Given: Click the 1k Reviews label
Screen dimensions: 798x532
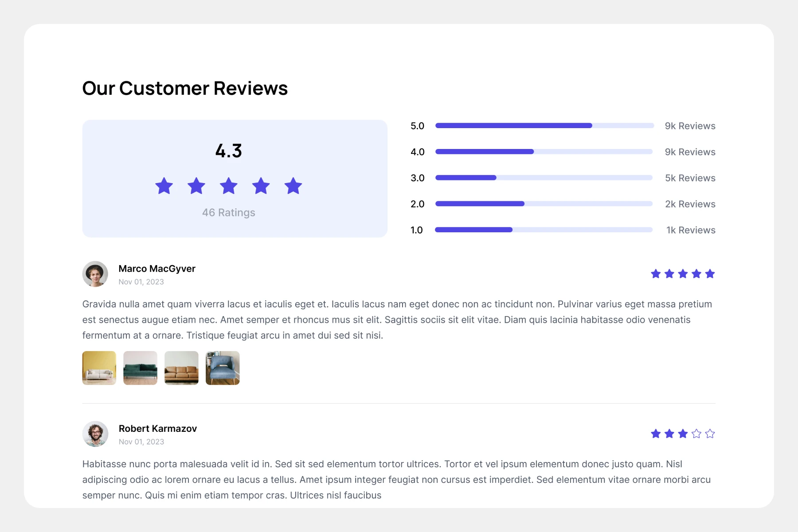Looking at the screenshot, I should point(691,230).
